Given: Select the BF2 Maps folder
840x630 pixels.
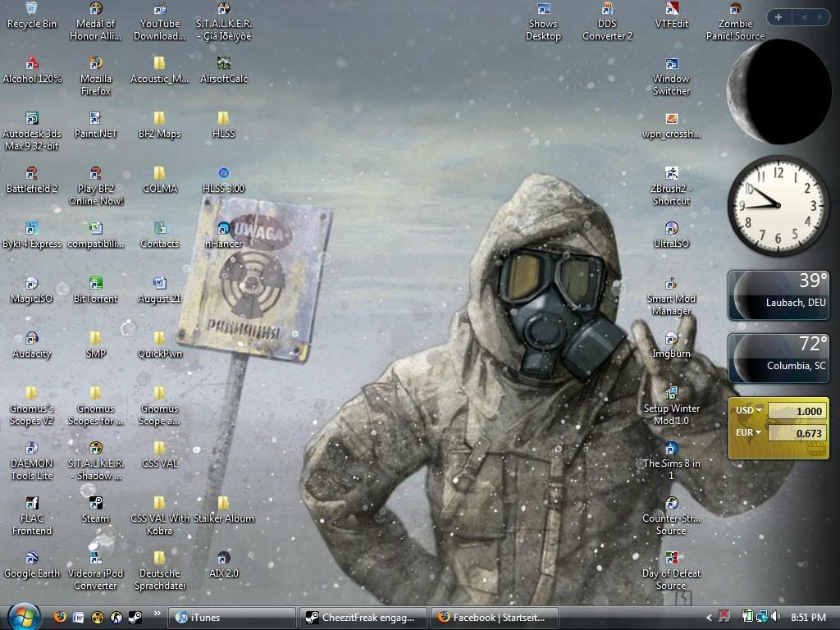Looking at the screenshot, I should (x=160, y=126).
